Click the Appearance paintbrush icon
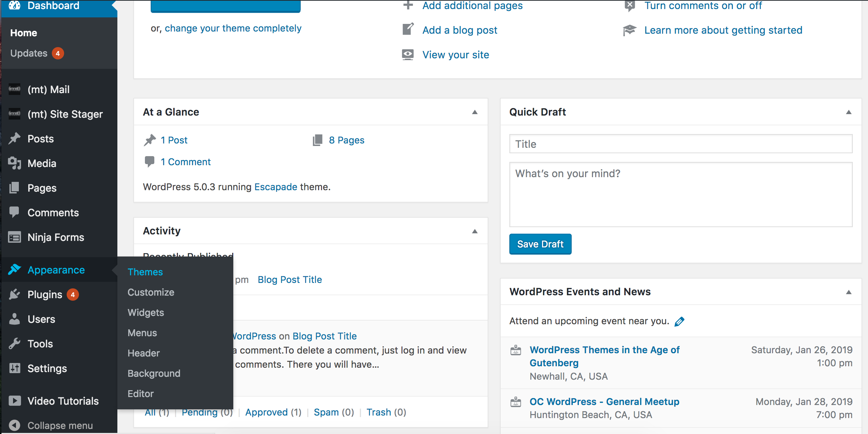Screen dimensions: 868x434 tap(14, 270)
